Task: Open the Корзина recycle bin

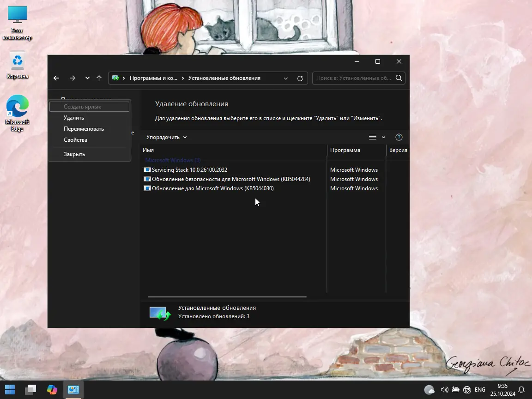Action: pos(17,61)
